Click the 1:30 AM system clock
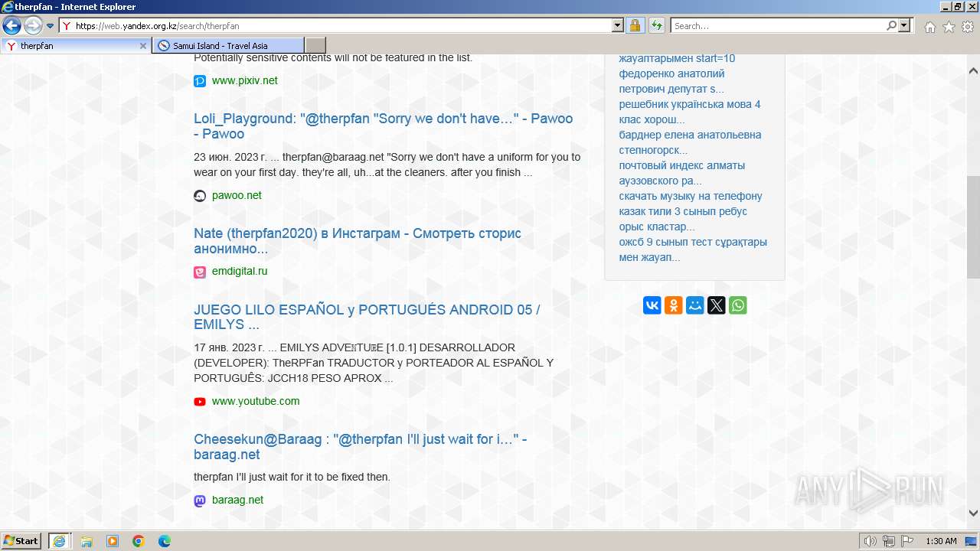This screenshot has width=980, height=551. (941, 541)
